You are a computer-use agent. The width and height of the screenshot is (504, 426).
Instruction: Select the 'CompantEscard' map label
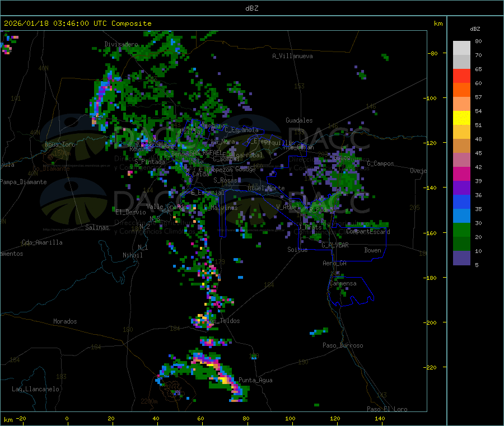(x=368, y=231)
